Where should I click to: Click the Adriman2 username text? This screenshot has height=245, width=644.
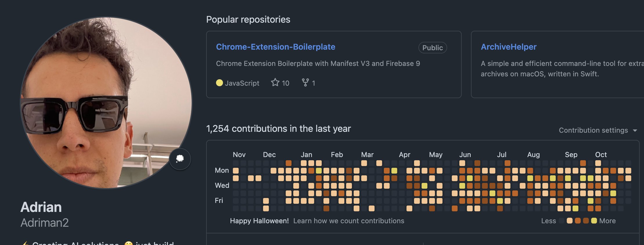coord(45,223)
